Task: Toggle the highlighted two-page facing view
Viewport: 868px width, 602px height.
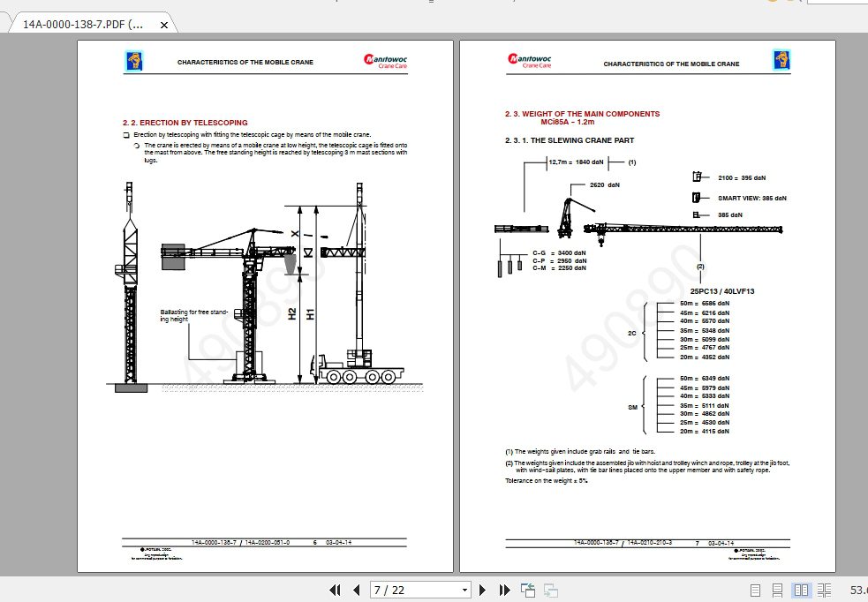Action: point(801,590)
